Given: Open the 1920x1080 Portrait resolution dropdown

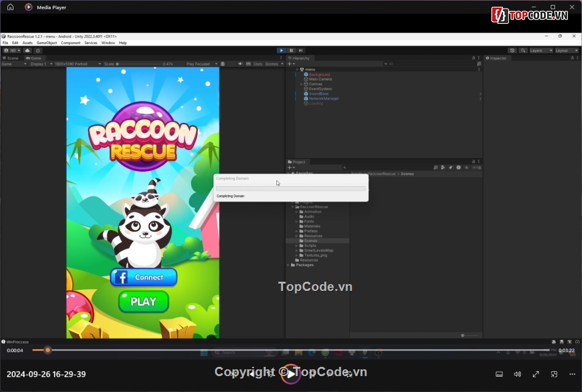Looking at the screenshot, I should click(78, 64).
